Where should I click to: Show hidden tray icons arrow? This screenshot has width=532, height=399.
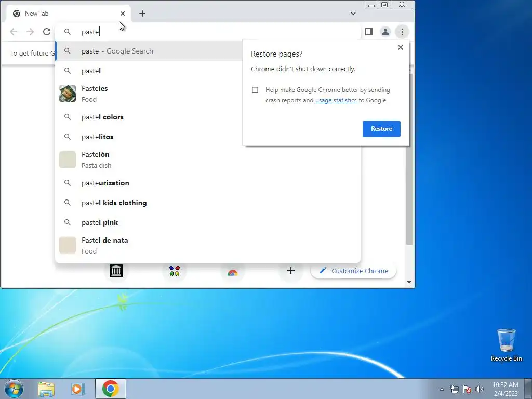click(x=442, y=389)
